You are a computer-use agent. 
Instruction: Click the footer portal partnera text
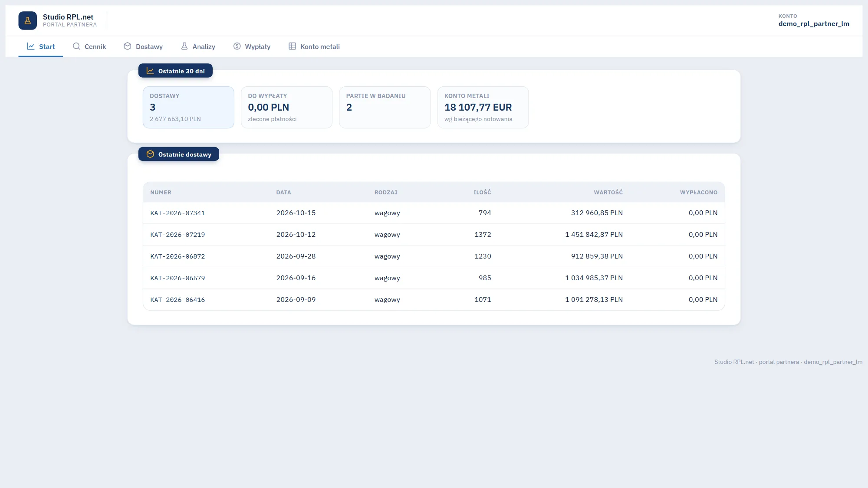779,362
